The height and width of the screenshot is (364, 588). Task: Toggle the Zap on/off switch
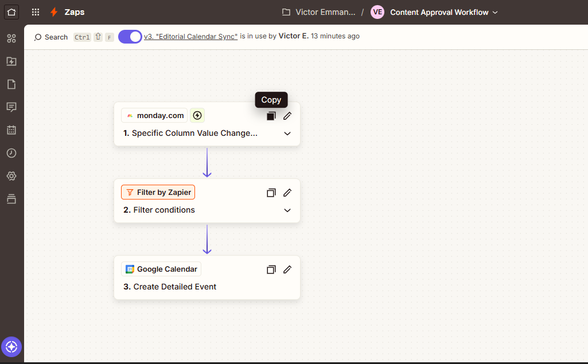pos(130,37)
